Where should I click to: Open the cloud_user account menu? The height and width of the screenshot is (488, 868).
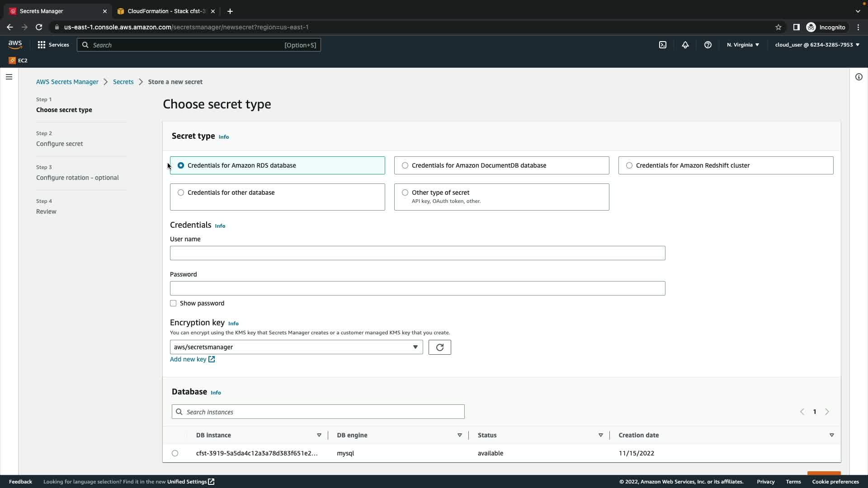point(817,45)
